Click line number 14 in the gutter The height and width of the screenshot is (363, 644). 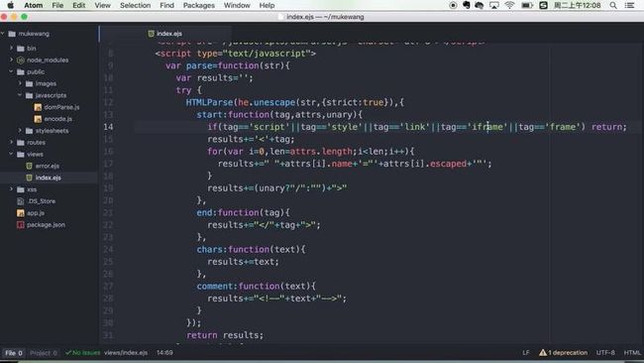coord(108,127)
